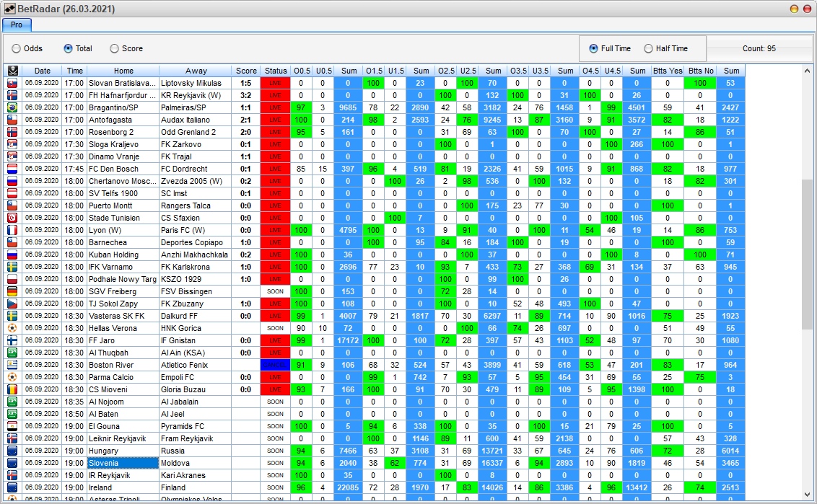This screenshot has width=817, height=504.
Task: Click Austria flag in SV Telfs 1900 row
Action: pos(12,193)
